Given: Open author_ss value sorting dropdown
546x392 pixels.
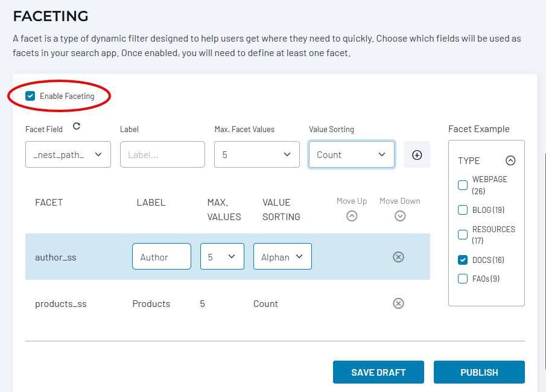Looking at the screenshot, I should pyautogui.click(x=282, y=257).
